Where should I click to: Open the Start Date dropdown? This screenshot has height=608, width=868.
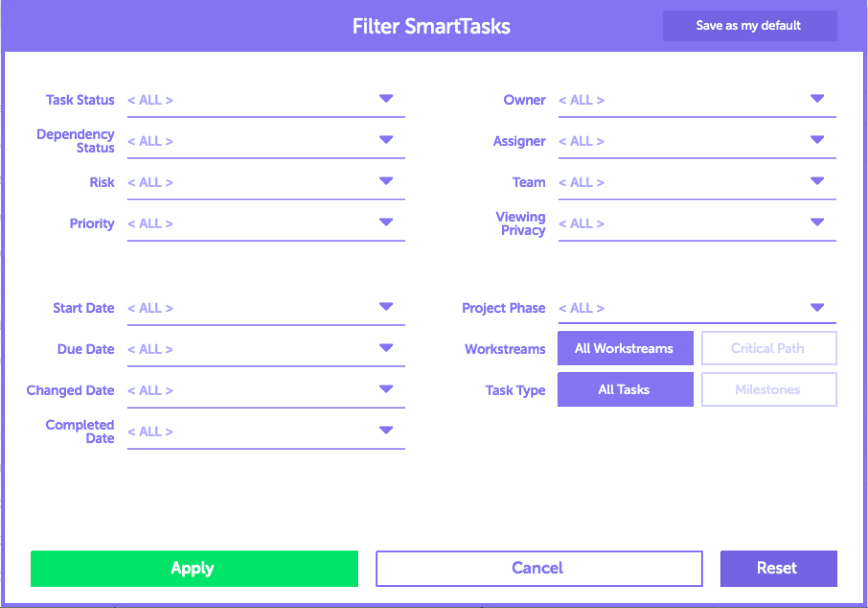click(386, 307)
